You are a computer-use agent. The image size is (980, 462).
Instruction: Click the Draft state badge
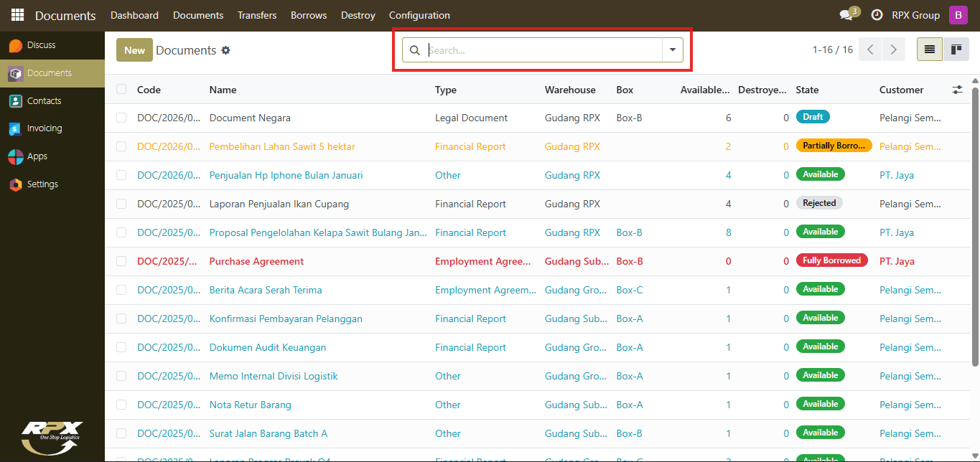(813, 117)
